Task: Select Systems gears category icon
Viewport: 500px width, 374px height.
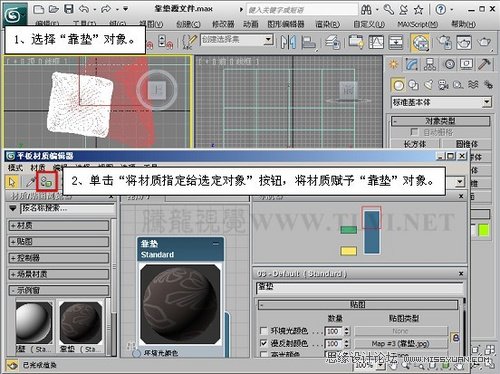Action: (488, 85)
